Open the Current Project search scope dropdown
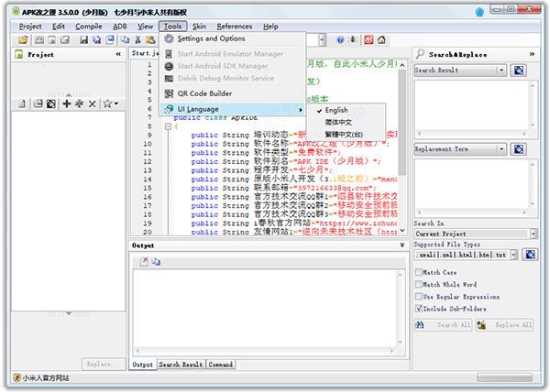The height and width of the screenshot is (392, 550). [x=533, y=234]
